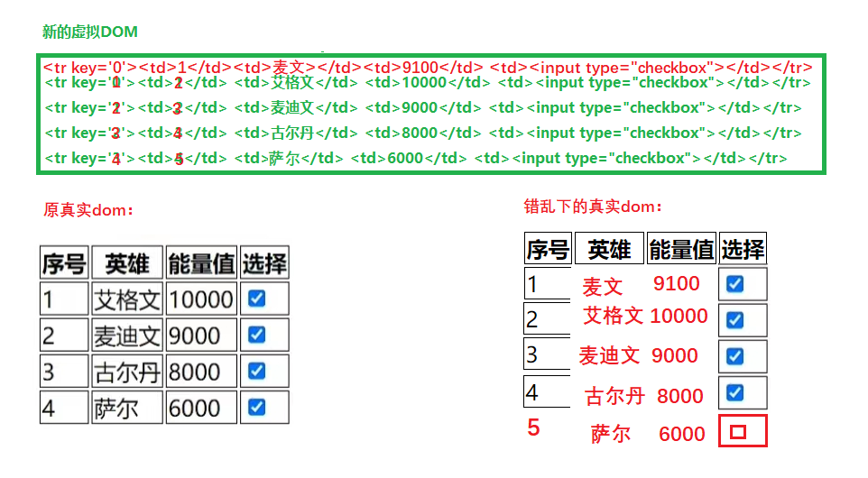Click the 6000 cell in 原真实dom table
The image size is (868, 478).
(201, 408)
